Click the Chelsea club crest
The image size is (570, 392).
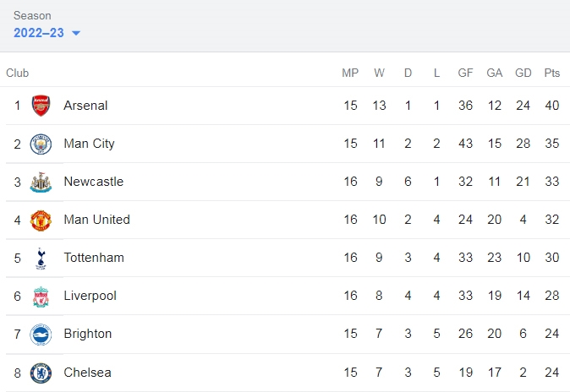(41, 373)
